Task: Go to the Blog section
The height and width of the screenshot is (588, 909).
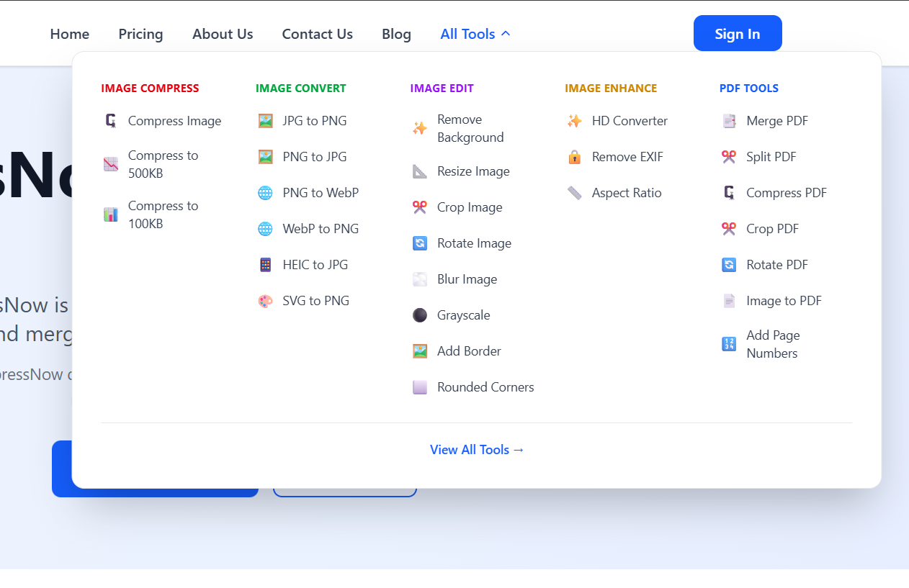Action: [x=396, y=34]
